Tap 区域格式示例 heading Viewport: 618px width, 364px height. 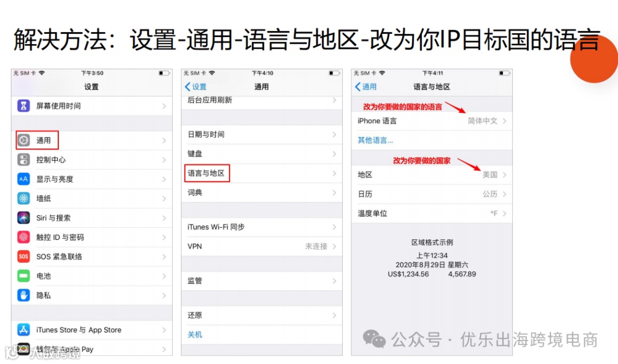[x=432, y=242]
